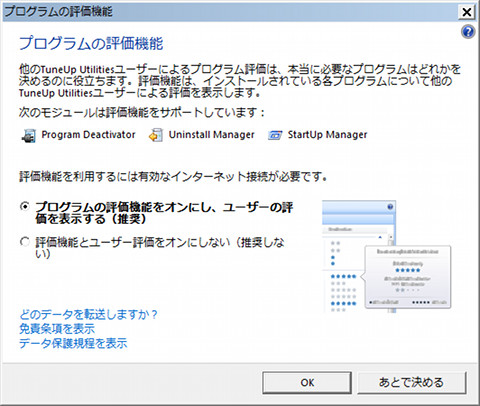Image resolution: width=480 pixels, height=406 pixels.
Task: Select option to turn on program rating (推奨)
Action: click(x=25, y=207)
